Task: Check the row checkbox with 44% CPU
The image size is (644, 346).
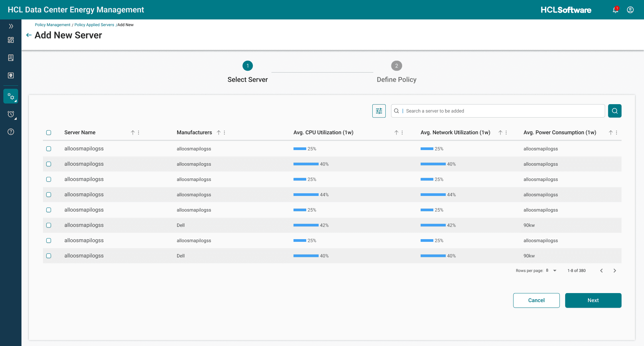Action: pyautogui.click(x=49, y=195)
